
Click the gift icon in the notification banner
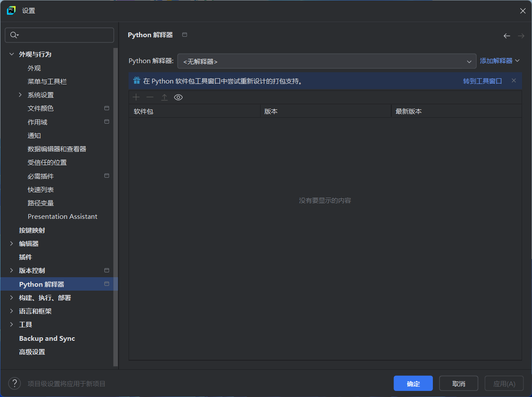137,80
